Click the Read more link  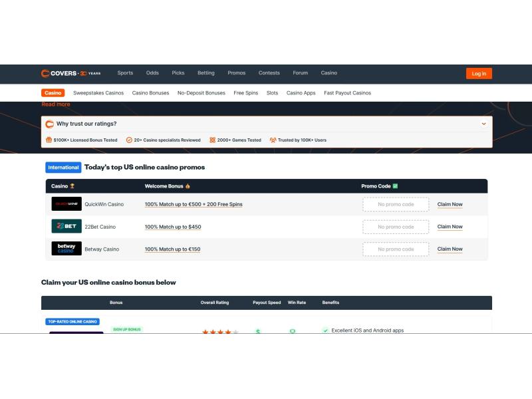56,104
